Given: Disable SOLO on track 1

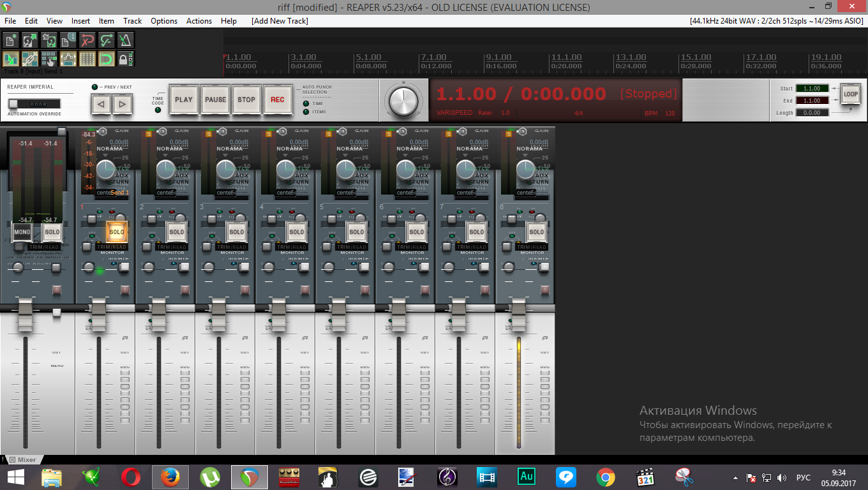Looking at the screenshot, I should click(x=116, y=232).
